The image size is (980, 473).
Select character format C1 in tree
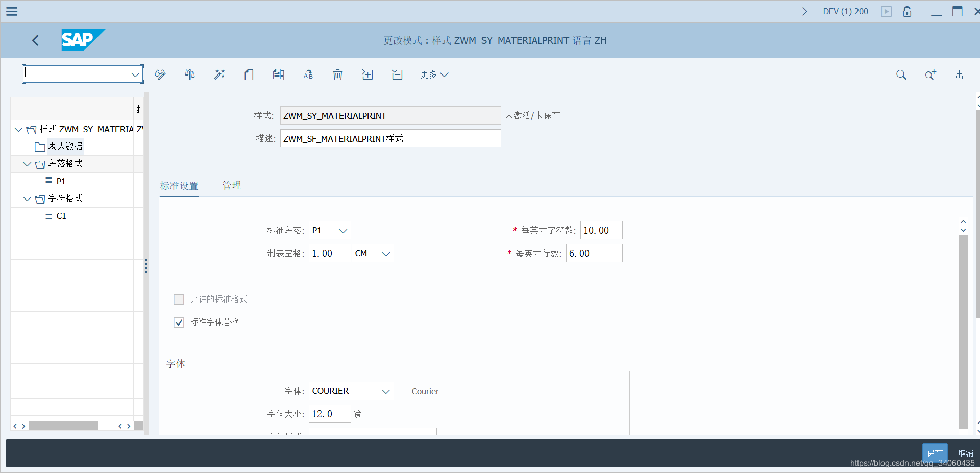[61, 216]
